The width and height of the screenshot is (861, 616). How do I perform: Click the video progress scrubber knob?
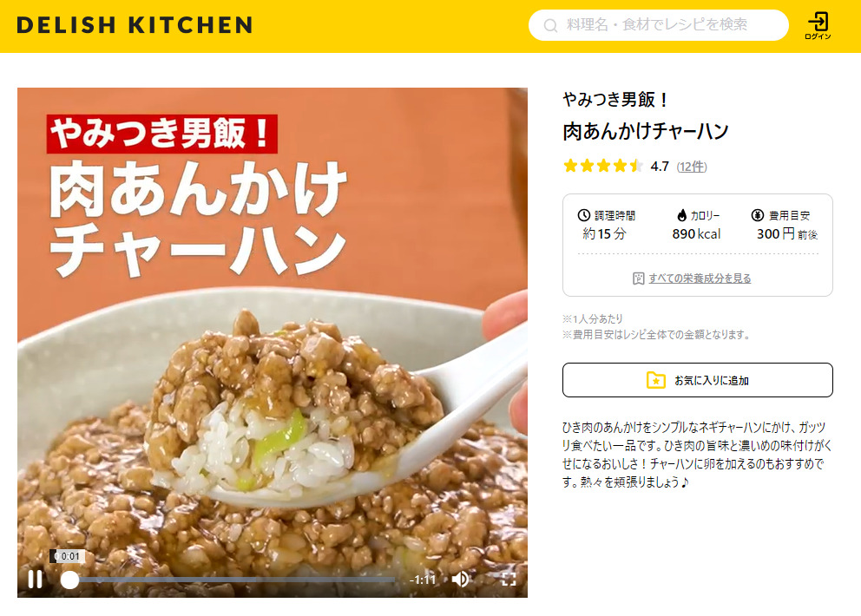point(69,580)
